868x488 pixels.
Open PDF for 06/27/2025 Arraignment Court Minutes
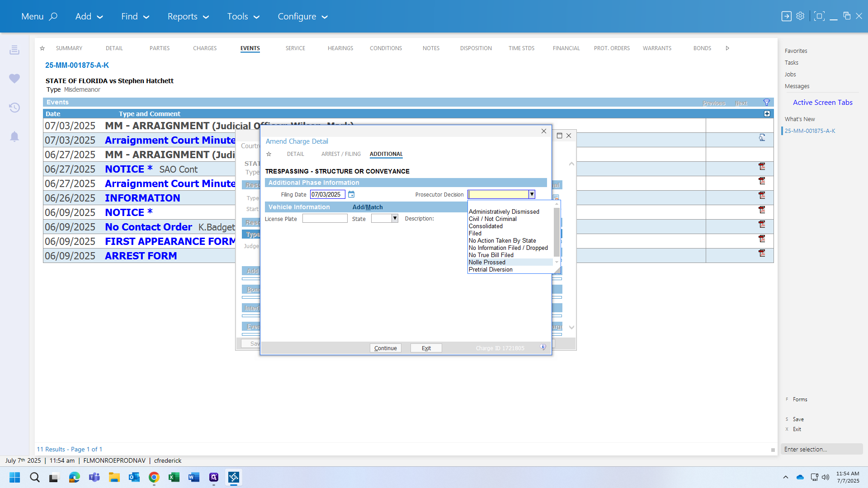click(762, 181)
